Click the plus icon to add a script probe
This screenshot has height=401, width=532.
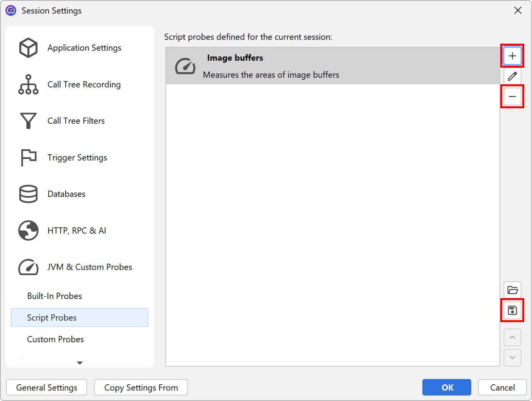point(512,56)
